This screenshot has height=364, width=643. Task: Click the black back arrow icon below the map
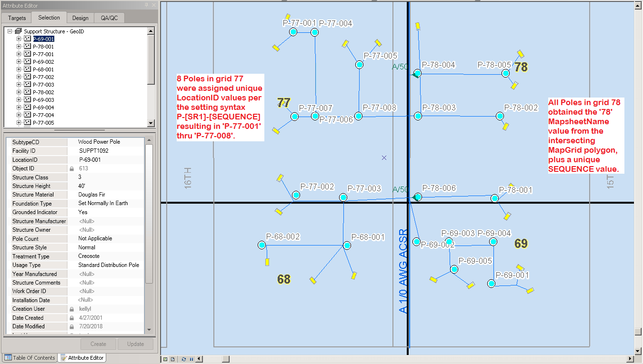coord(199,359)
